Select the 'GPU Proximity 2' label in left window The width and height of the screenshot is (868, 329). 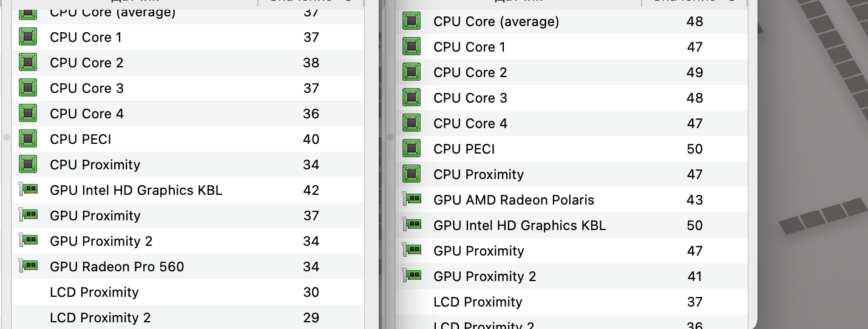pos(101,241)
